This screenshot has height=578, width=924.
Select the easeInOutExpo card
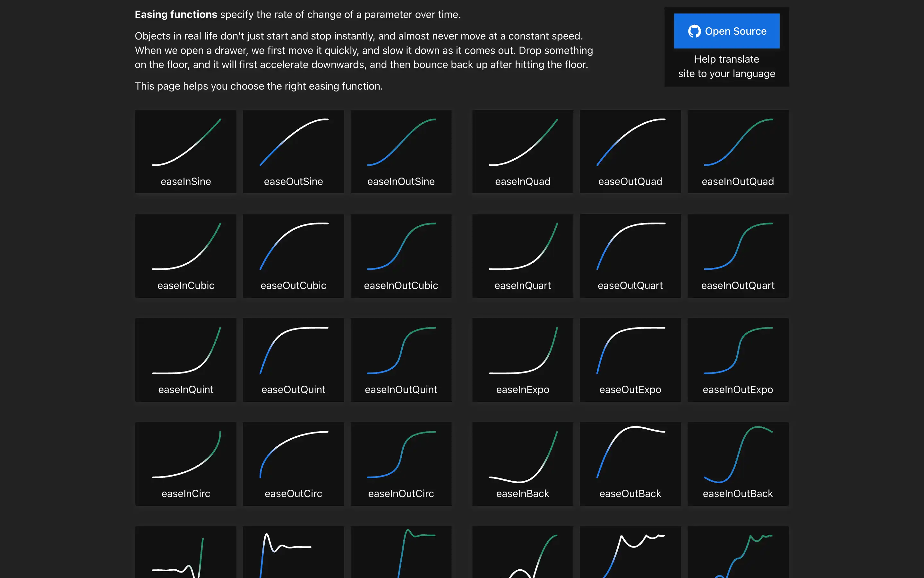[x=738, y=360]
